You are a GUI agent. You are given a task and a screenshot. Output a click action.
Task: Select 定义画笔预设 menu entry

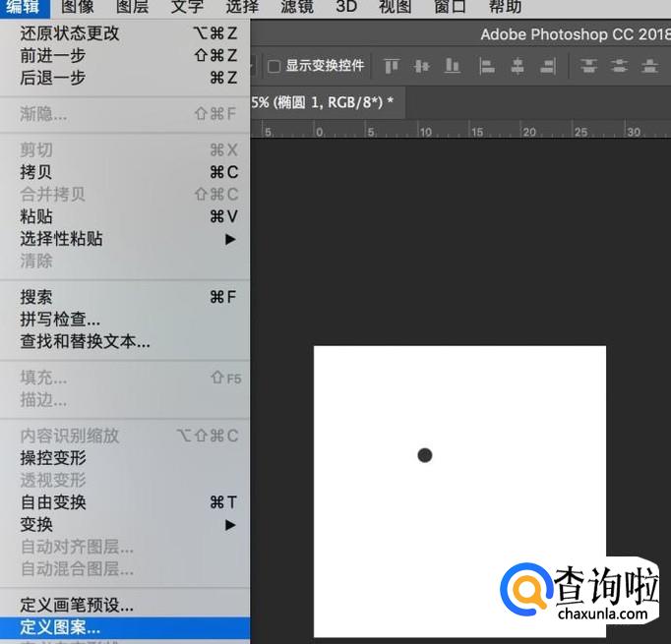pos(77,605)
